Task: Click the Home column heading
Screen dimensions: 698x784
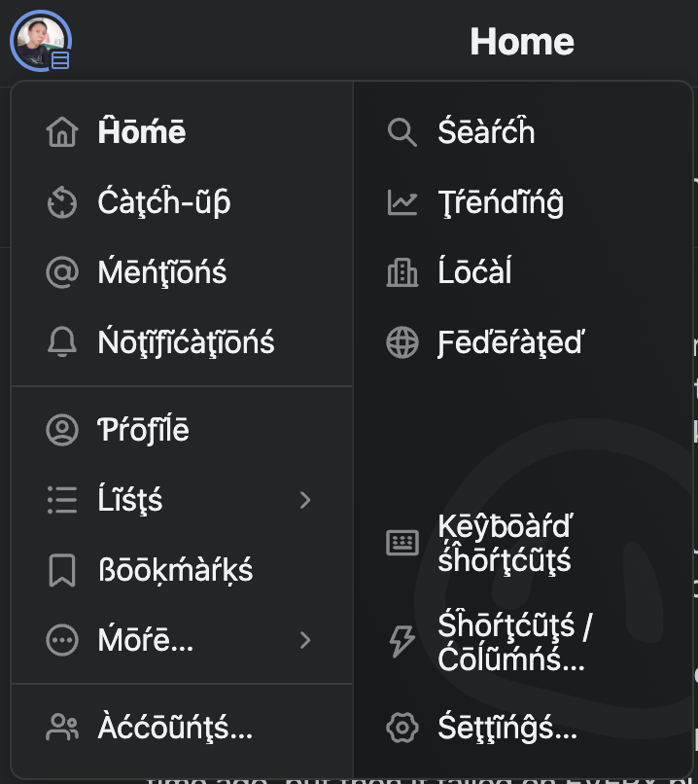Action: [x=522, y=42]
